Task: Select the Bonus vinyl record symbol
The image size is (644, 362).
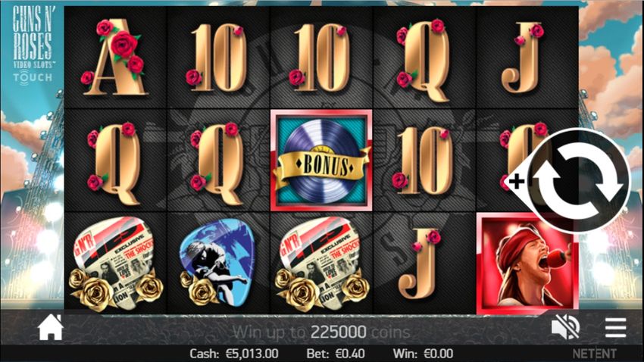Action: pyautogui.click(x=321, y=161)
